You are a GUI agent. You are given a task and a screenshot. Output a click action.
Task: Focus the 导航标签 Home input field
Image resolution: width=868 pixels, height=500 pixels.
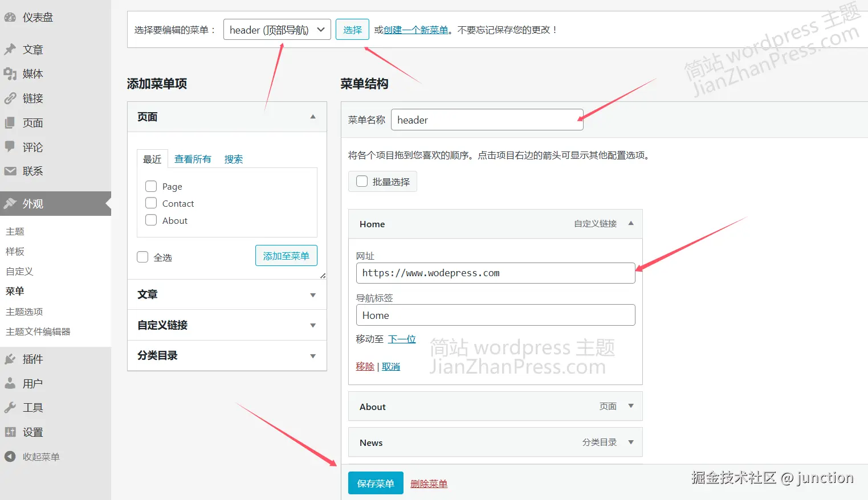(495, 315)
